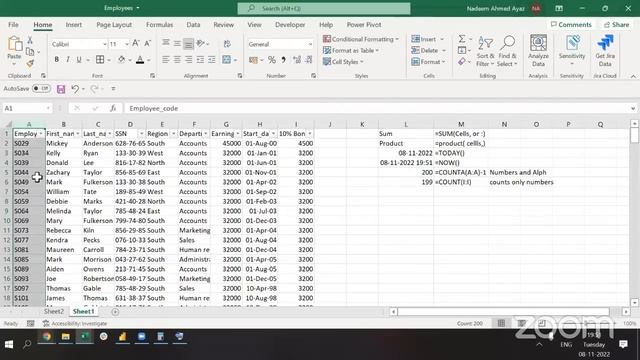Open the Sensitivity button
This screenshot has width=640, height=360.
tap(572, 50)
